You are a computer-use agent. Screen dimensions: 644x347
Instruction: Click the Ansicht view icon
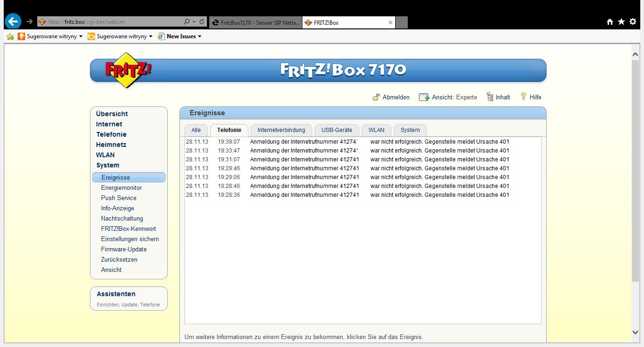tap(424, 97)
